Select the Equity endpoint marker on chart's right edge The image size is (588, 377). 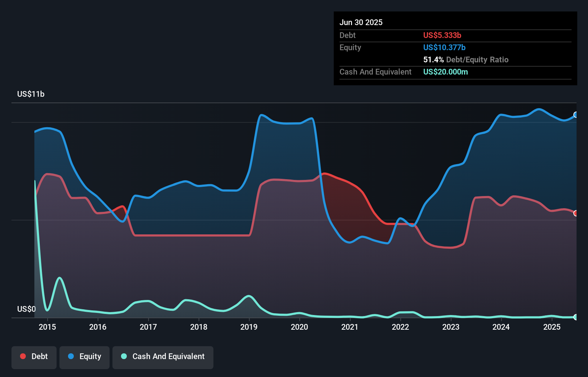[575, 115]
